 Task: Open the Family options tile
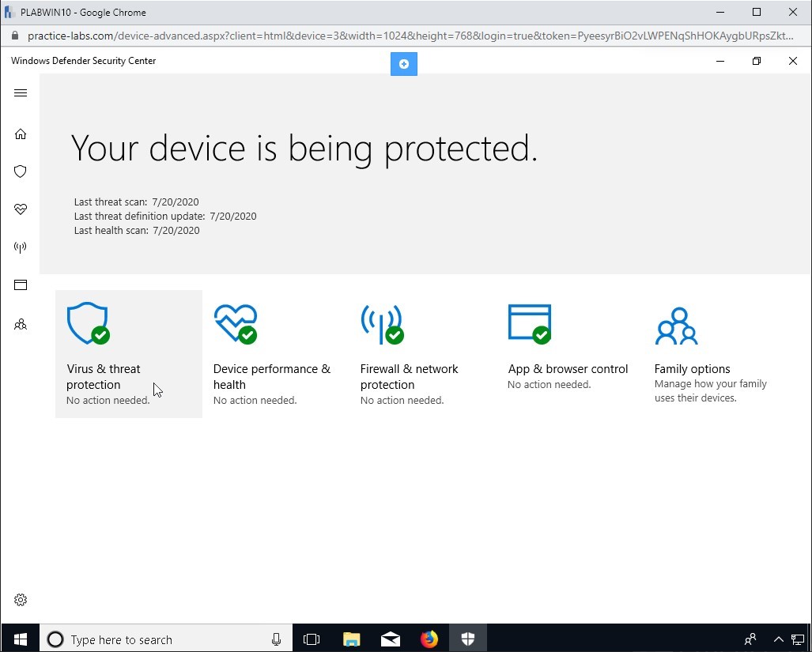(x=712, y=353)
